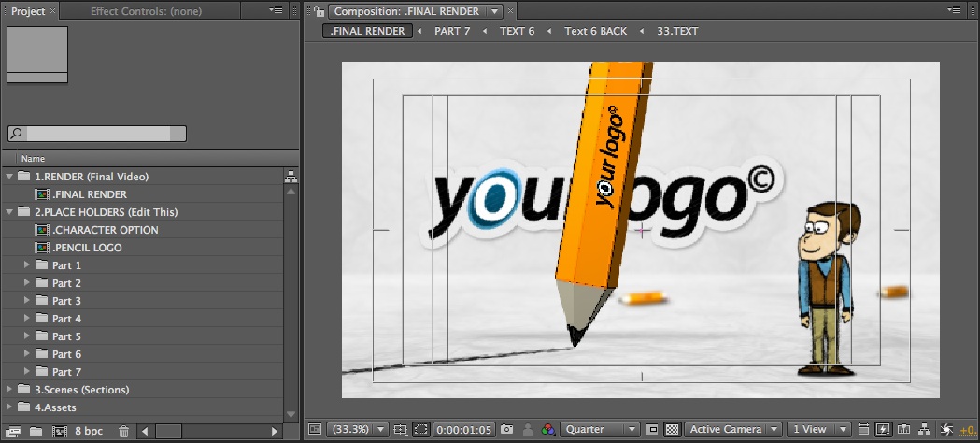Delete selected item with trash icon
The width and height of the screenshot is (980, 443).
123,431
